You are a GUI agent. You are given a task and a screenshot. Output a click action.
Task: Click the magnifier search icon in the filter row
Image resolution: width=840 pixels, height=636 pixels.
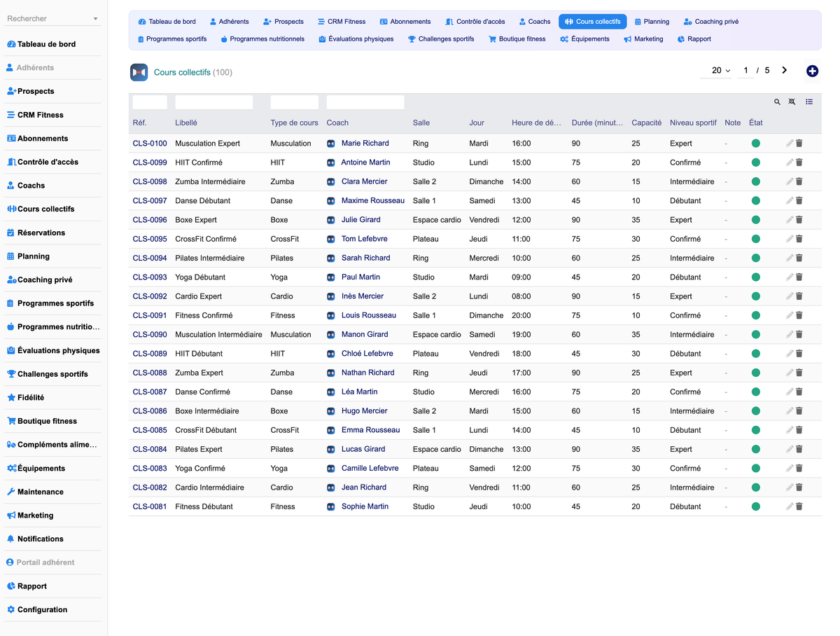tap(777, 102)
